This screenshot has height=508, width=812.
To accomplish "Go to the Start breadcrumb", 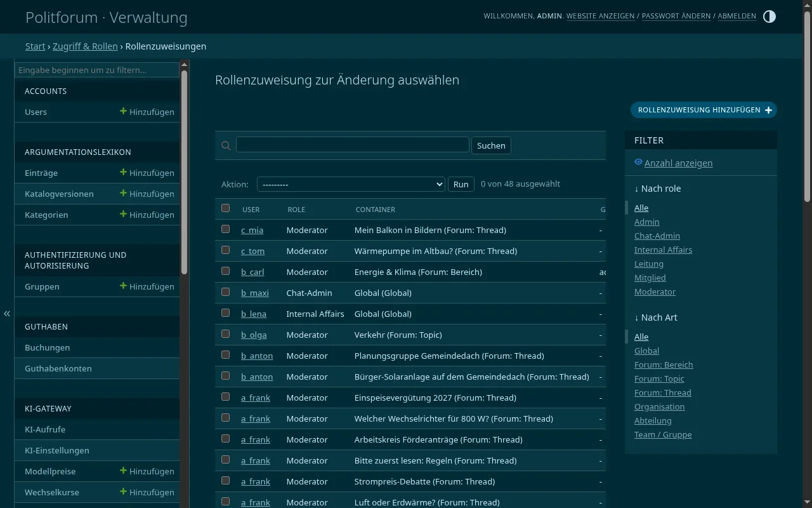I will 36,46.
